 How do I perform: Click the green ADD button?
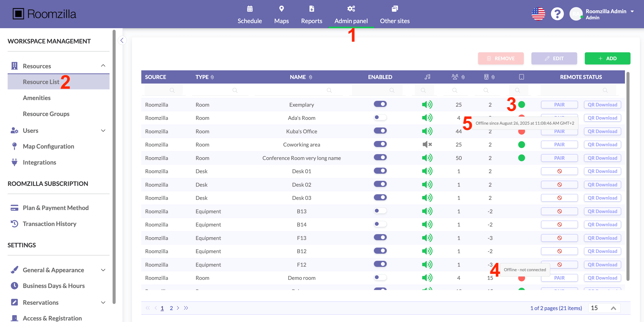coord(607,58)
